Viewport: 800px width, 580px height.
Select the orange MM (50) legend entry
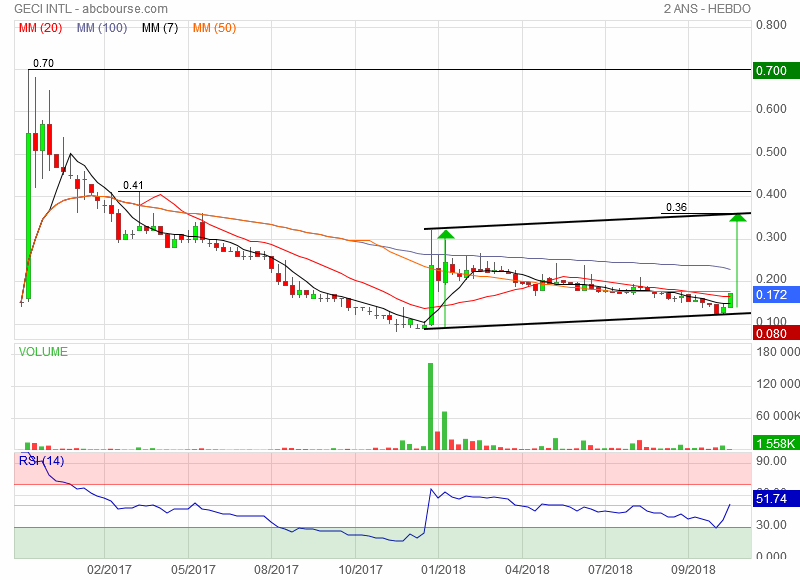pos(214,28)
